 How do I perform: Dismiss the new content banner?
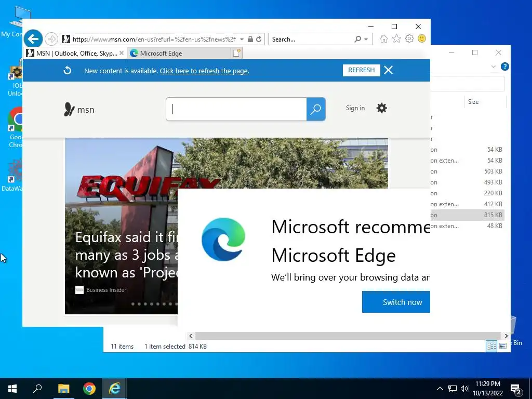click(x=388, y=70)
